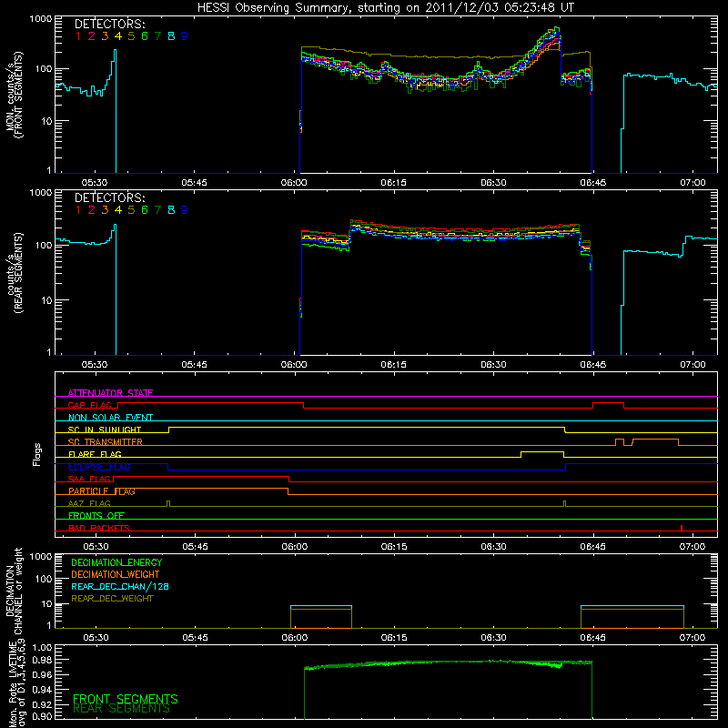The width and height of the screenshot is (728, 728).
Task: Select olive detector 5 in front segments legend
Action: 131,36
